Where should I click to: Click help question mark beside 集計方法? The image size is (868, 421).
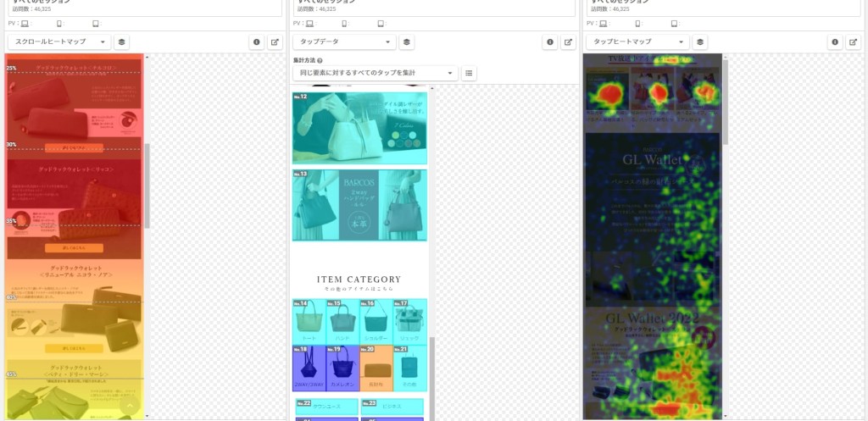point(320,60)
